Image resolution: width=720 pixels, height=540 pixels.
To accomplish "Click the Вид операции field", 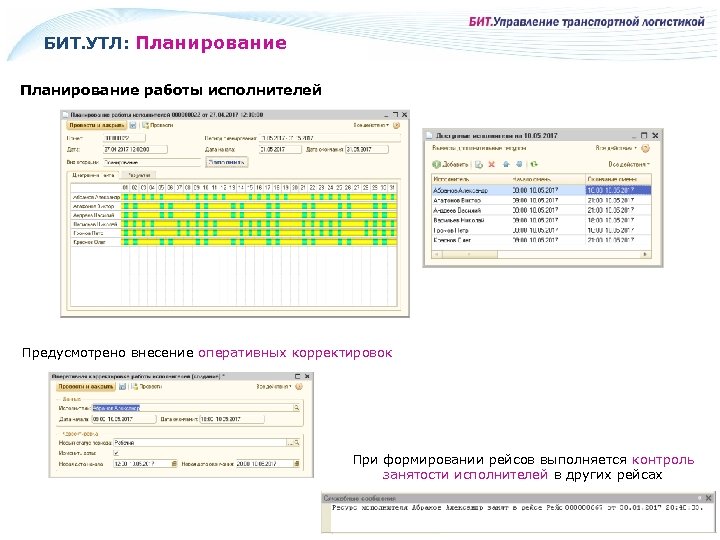I will point(152,163).
